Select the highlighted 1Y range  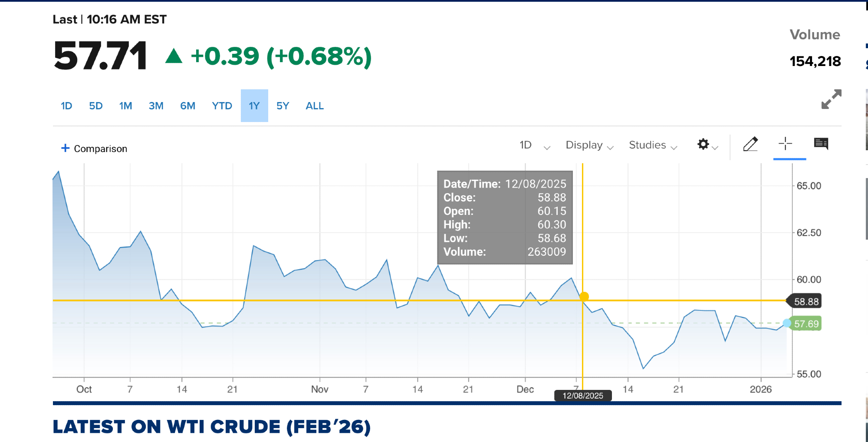click(x=254, y=106)
